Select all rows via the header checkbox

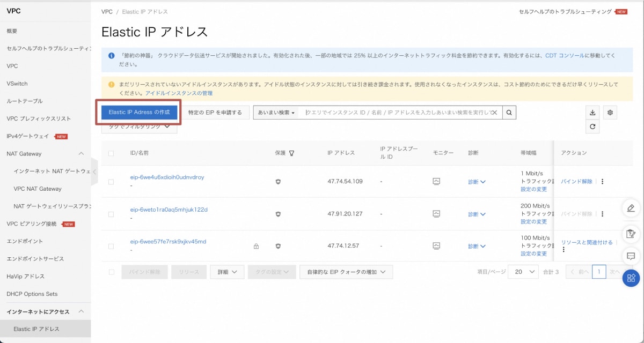111,152
